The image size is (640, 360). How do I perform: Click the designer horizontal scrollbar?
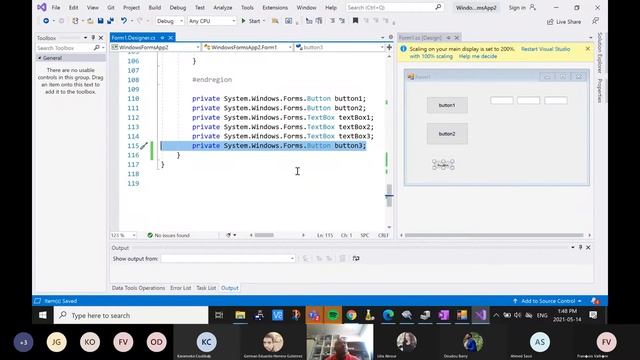click(494, 235)
